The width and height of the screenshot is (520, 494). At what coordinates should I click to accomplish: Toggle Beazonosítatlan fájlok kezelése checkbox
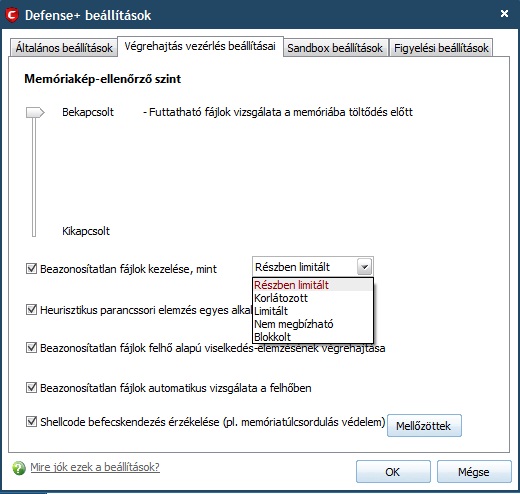(x=31, y=268)
